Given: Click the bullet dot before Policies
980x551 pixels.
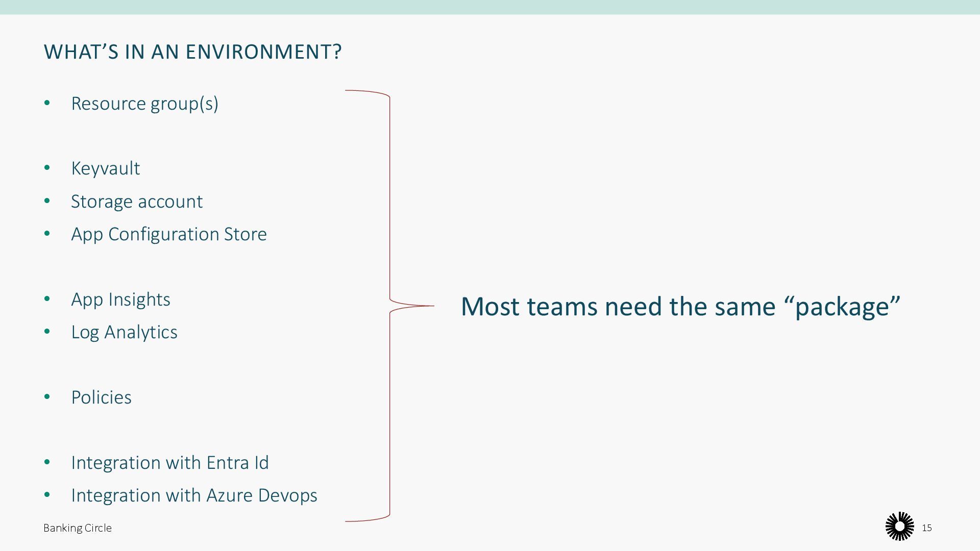Looking at the screenshot, I should point(47,397).
